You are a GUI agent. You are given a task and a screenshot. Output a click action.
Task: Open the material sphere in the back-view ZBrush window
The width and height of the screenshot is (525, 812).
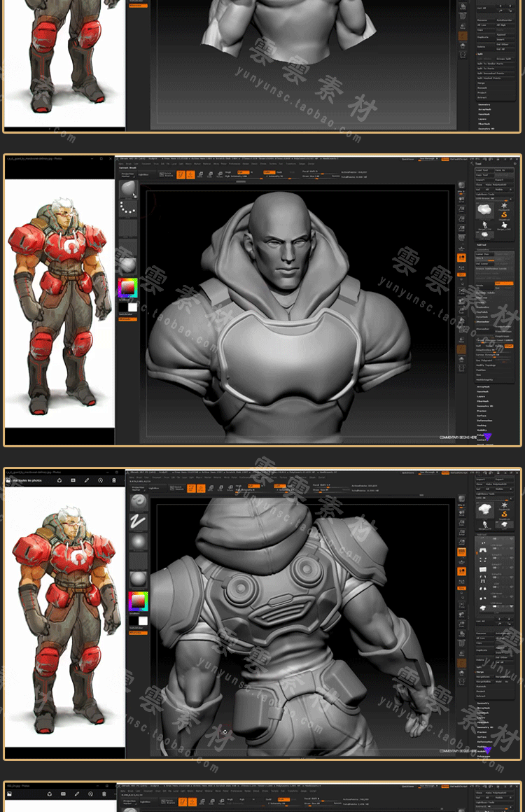point(138,579)
